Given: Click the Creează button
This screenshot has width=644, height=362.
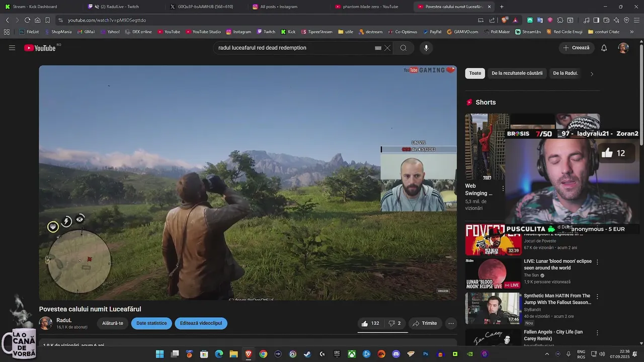Looking at the screenshot, I should (x=577, y=48).
